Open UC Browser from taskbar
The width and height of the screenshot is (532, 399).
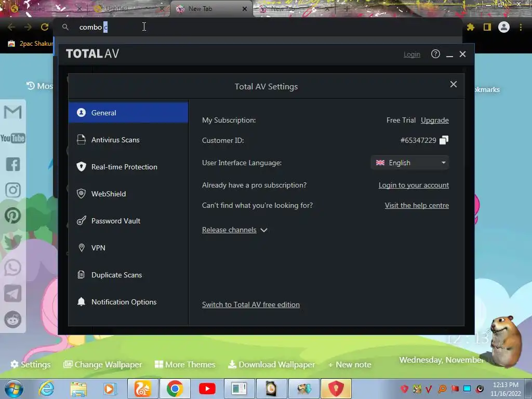click(x=142, y=389)
